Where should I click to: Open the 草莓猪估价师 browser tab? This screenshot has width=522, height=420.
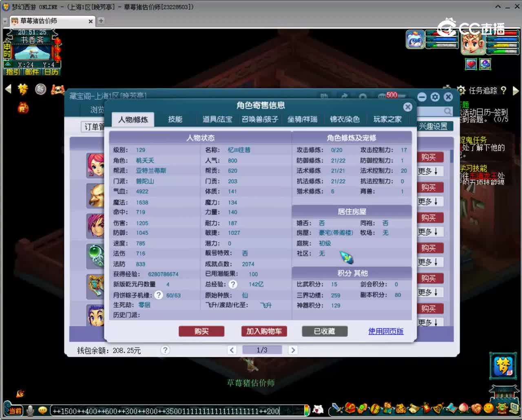pyautogui.click(x=53, y=21)
